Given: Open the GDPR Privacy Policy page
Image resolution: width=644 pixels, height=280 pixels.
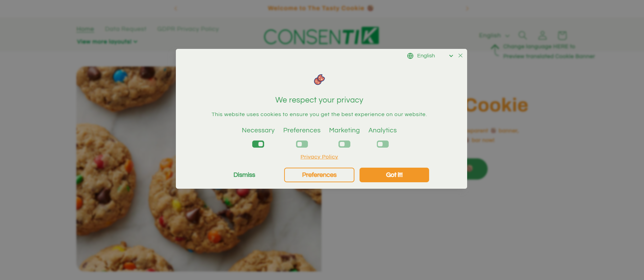Looking at the screenshot, I should 188,29.
